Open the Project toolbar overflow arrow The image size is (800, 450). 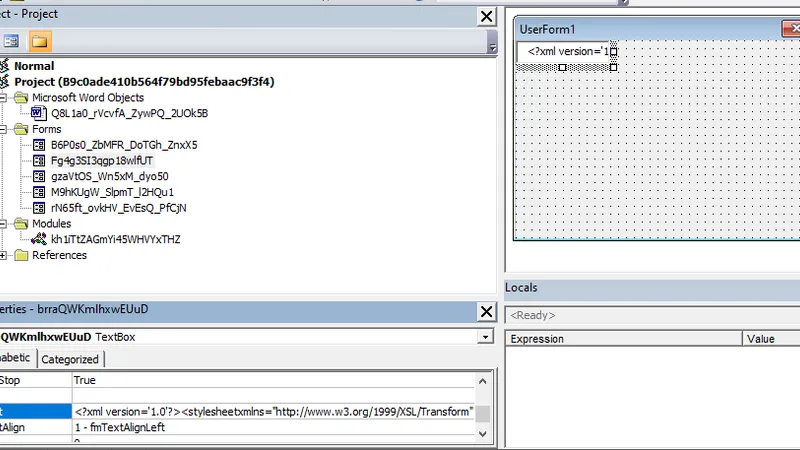[x=492, y=42]
